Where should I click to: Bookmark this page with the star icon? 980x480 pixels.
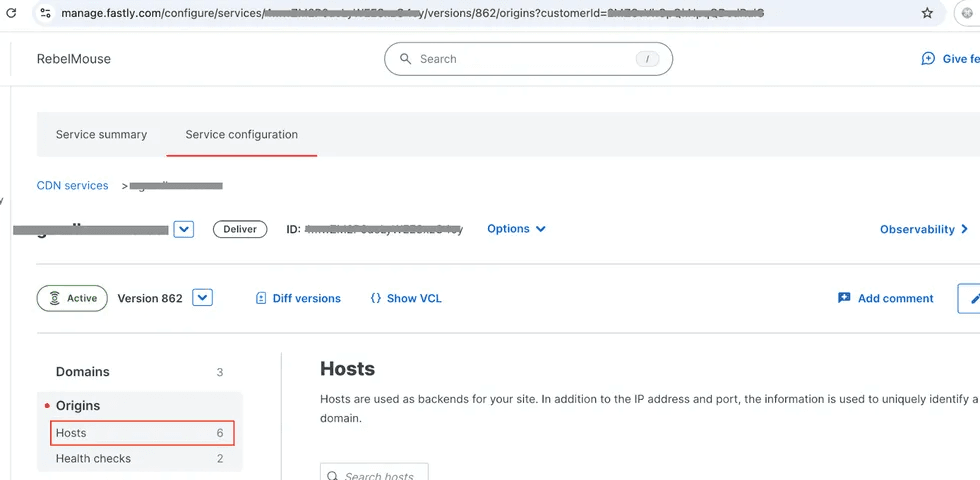pyautogui.click(x=927, y=14)
